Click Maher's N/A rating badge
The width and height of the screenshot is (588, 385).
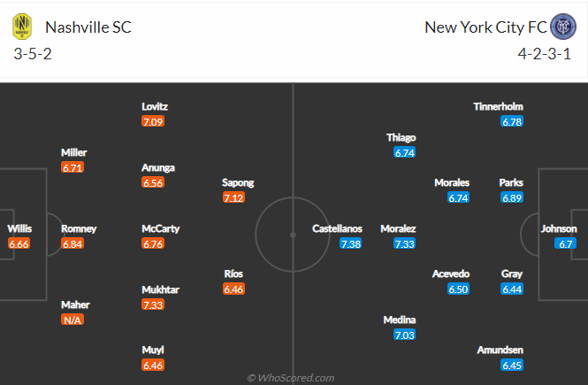click(73, 320)
